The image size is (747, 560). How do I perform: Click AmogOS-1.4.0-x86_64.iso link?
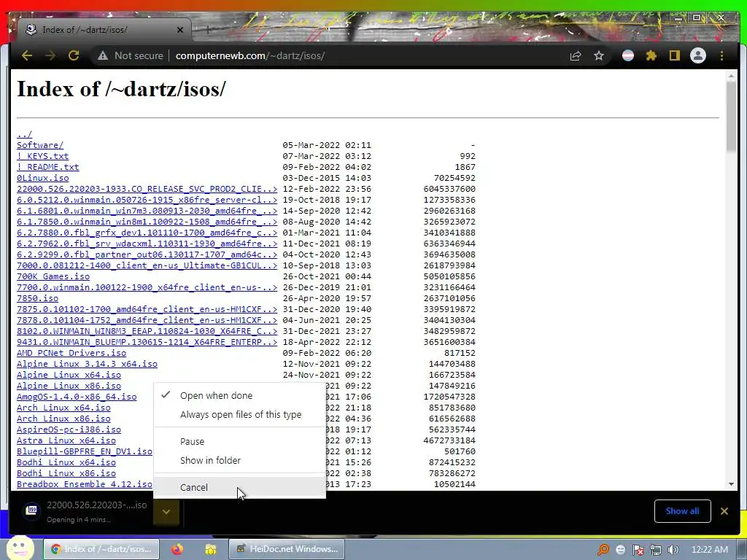[x=77, y=397]
